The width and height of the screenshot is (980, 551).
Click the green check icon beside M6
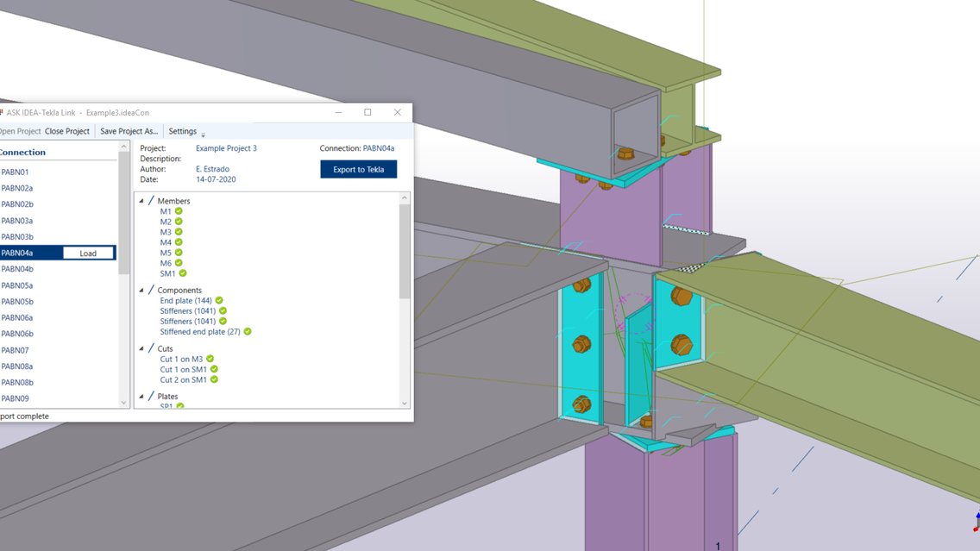[179, 263]
